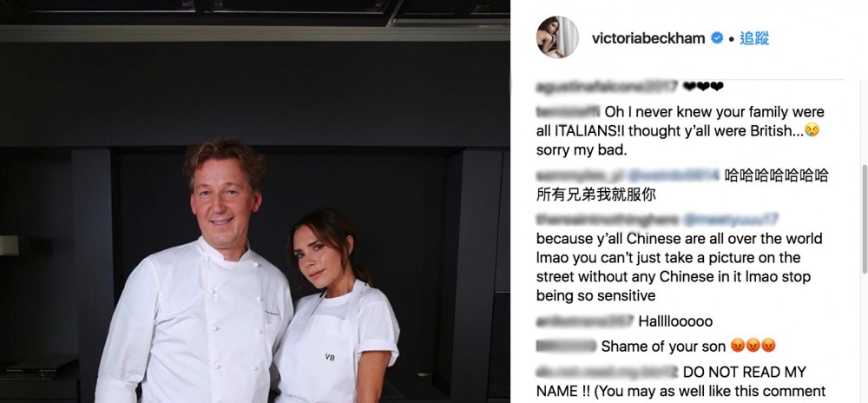Open blurred username above 'because y'all Chinese'

point(608,220)
